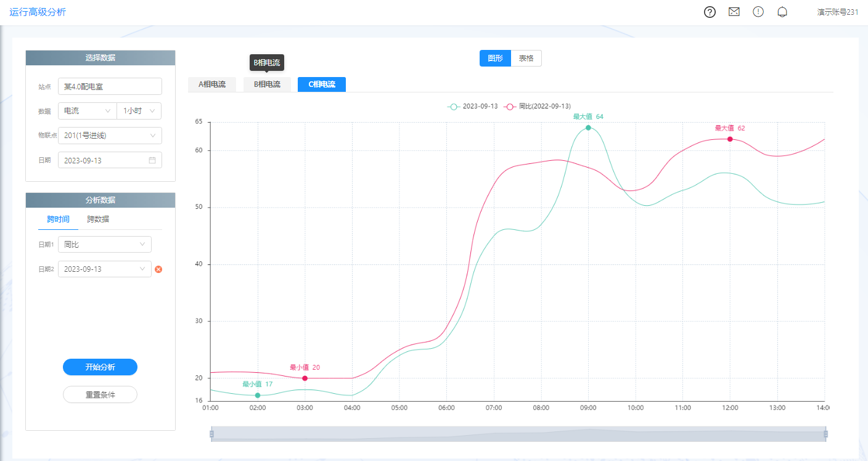Click the 最大值 64 peak marker
This screenshot has width=868, height=461.
pyautogui.click(x=588, y=128)
